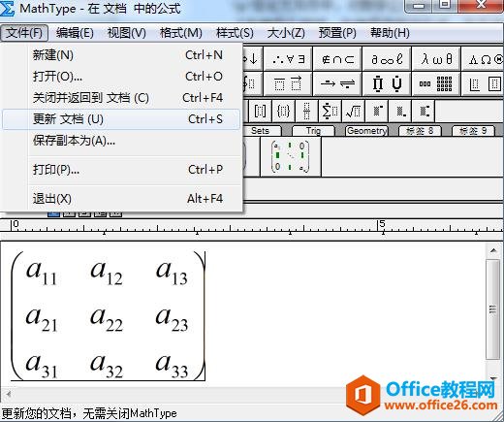The image size is (504, 422).
Task: Minimize the MathType window
Action: pos(419,6)
